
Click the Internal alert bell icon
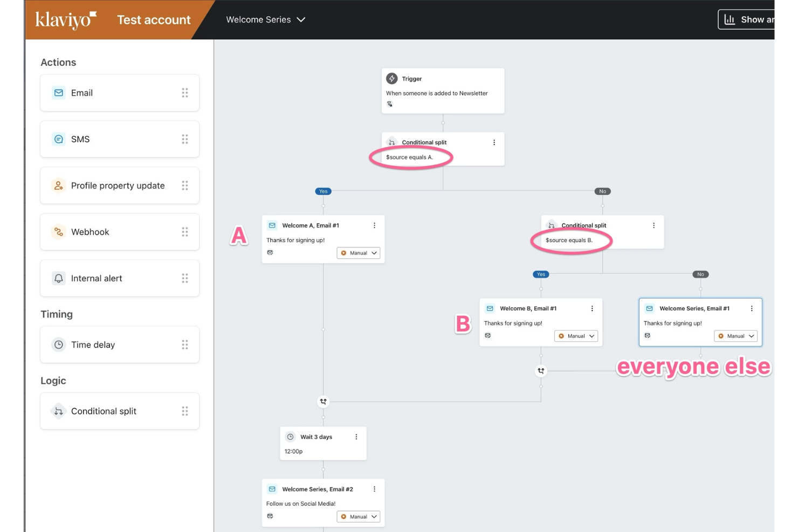pos(58,278)
